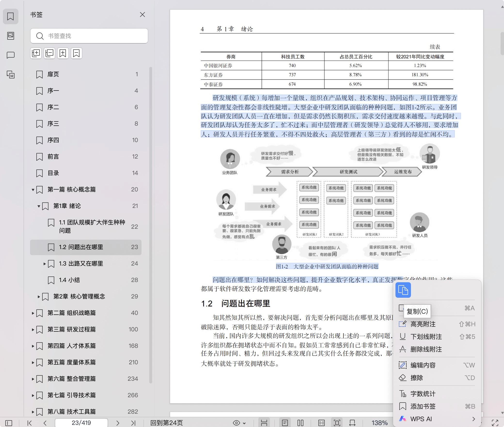The image size is (504, 427).
Task: Toggle two-page view in status bar
Action: tap(300, 423)
